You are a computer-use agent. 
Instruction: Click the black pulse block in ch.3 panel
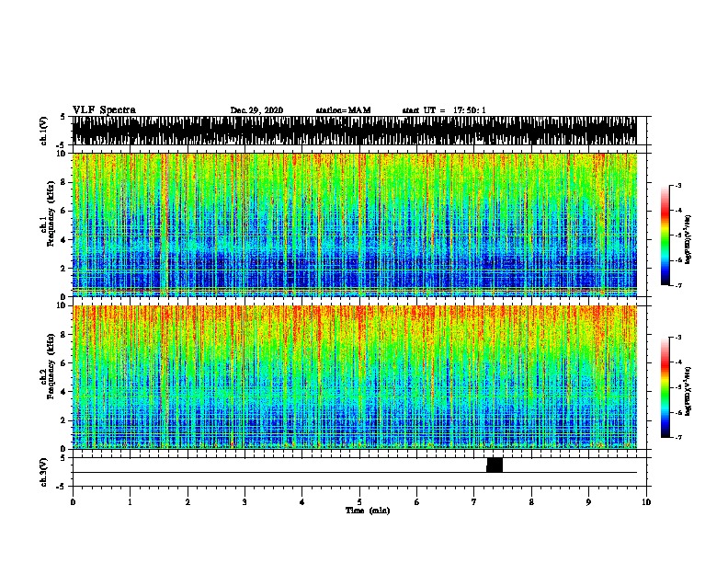point(495,465)
